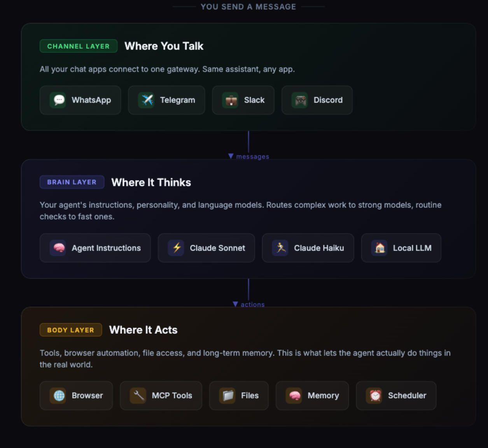Viewport: 488px width, 448px height.
Task: Select the lightning icon for Claude Sonnet
Action: click(x=176, y=248)
